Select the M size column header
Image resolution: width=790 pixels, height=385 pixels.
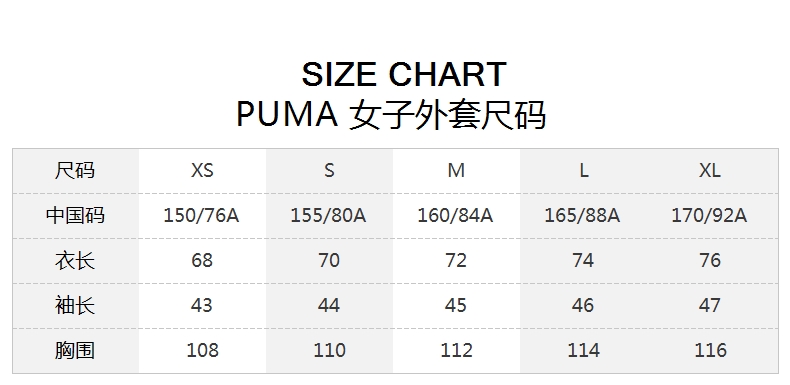point(456,170)
